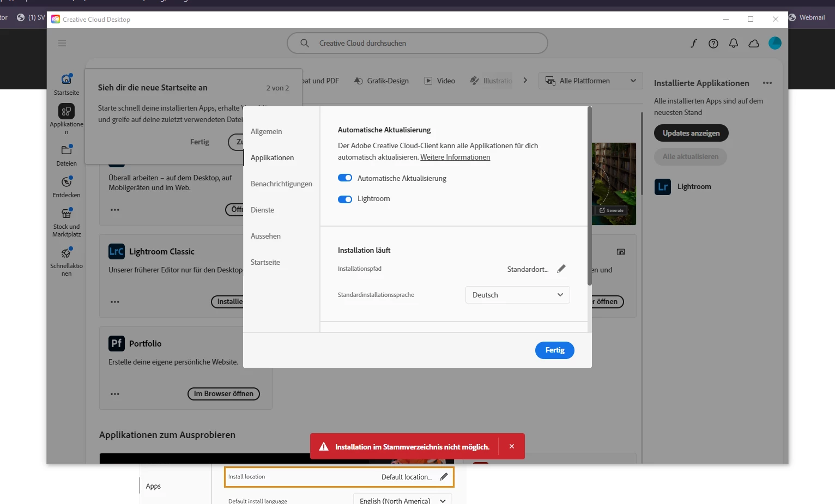Open the Startseite sidebar icon
Screen dimensions: 835x504
[66, 80]
